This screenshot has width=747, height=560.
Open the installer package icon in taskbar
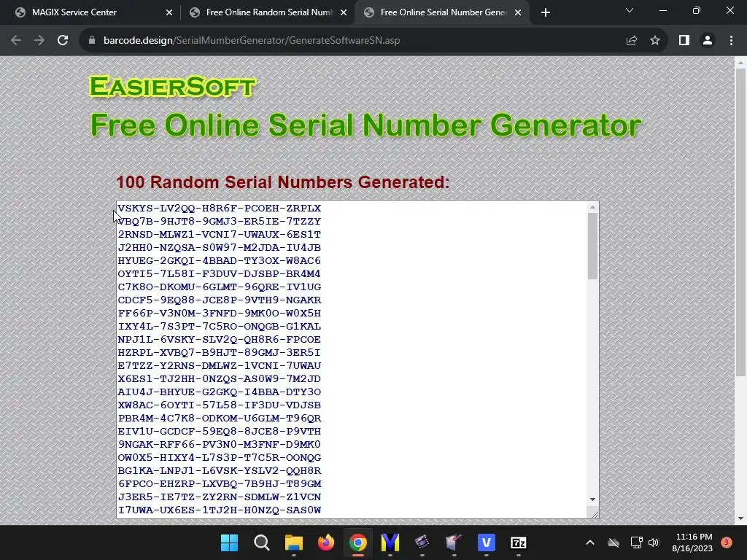click(454, 542)
